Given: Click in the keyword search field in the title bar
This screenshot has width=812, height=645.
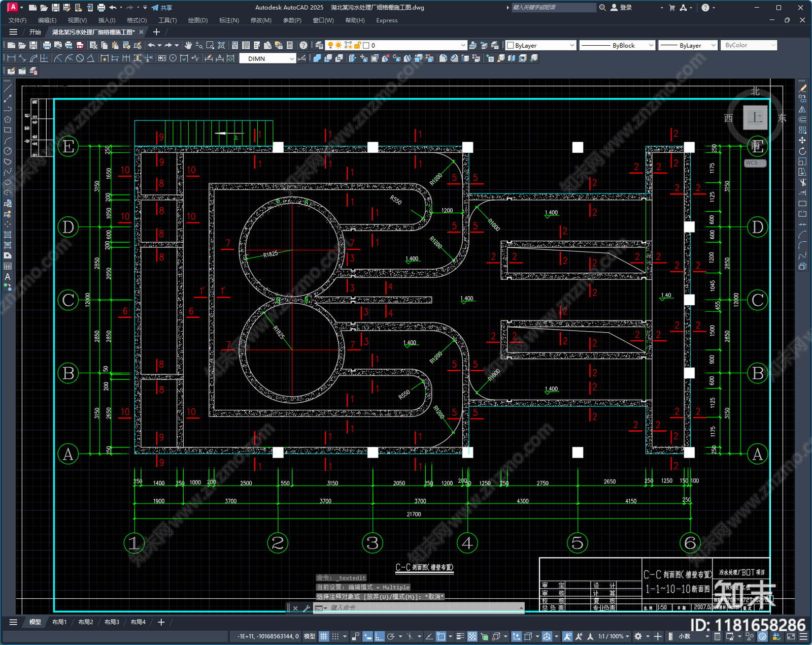Looking at the screenshot, I should (x=554, y=8).
